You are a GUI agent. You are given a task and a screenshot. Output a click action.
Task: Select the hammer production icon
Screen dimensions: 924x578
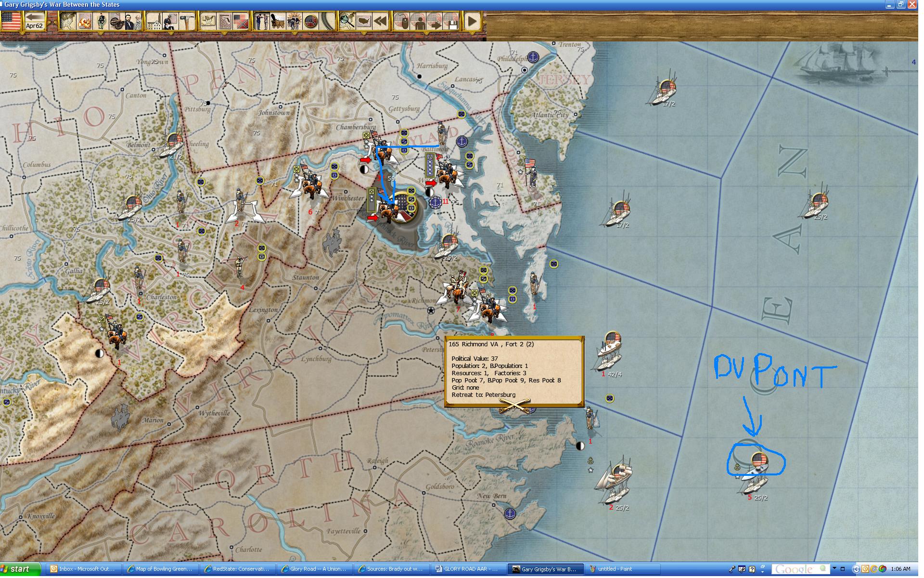[187, 21]
